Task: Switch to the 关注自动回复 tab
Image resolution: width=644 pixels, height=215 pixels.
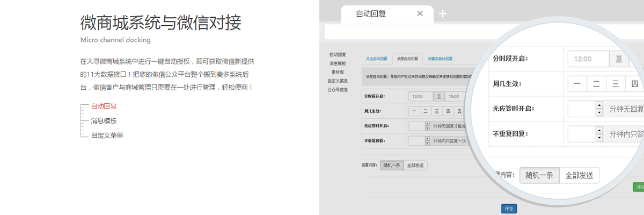Action: [x=376, y=59]
